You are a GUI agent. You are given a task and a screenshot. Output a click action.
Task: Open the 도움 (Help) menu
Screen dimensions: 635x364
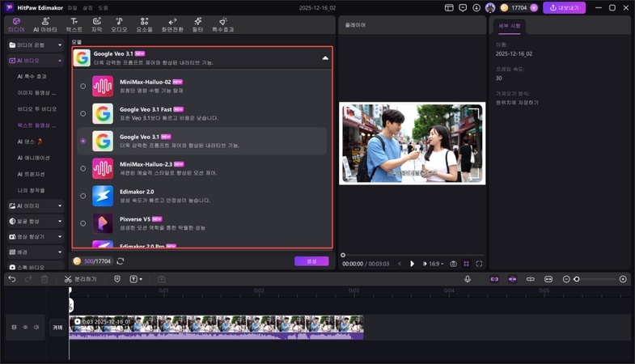(x=103, y=8)
